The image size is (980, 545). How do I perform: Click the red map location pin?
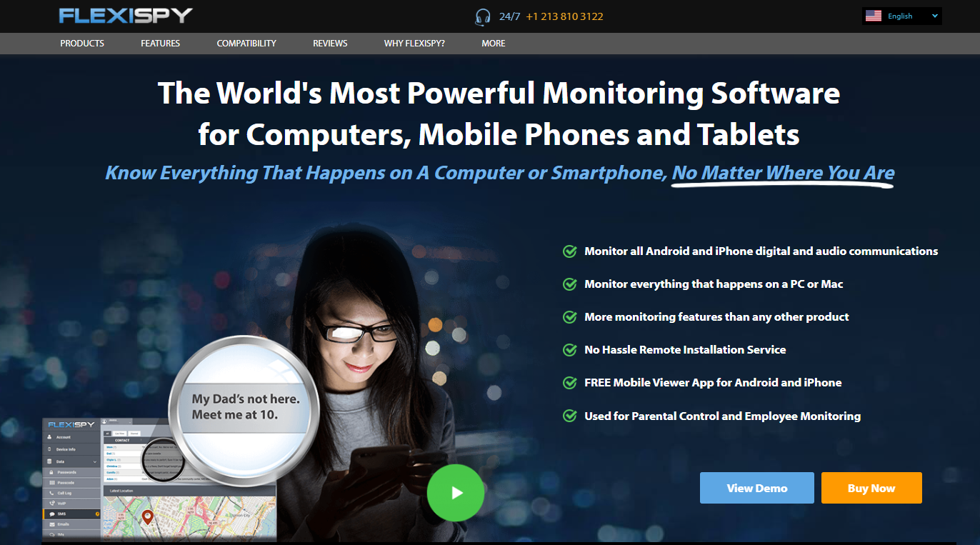148,518
